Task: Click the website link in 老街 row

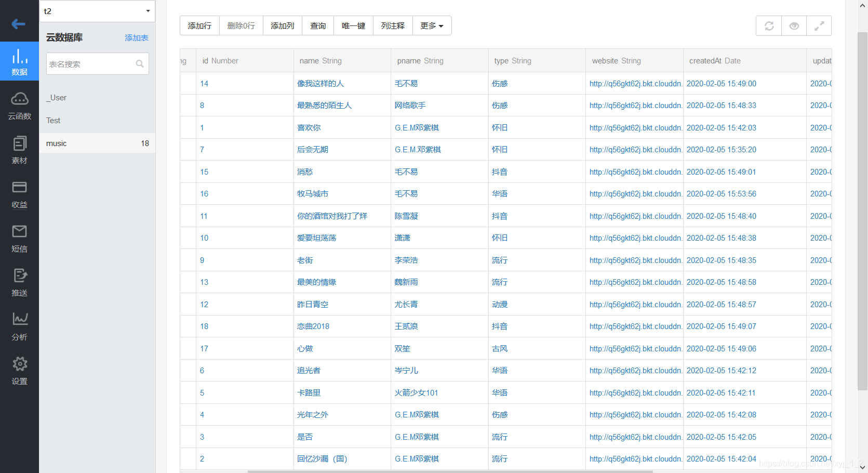Action: 636,260
